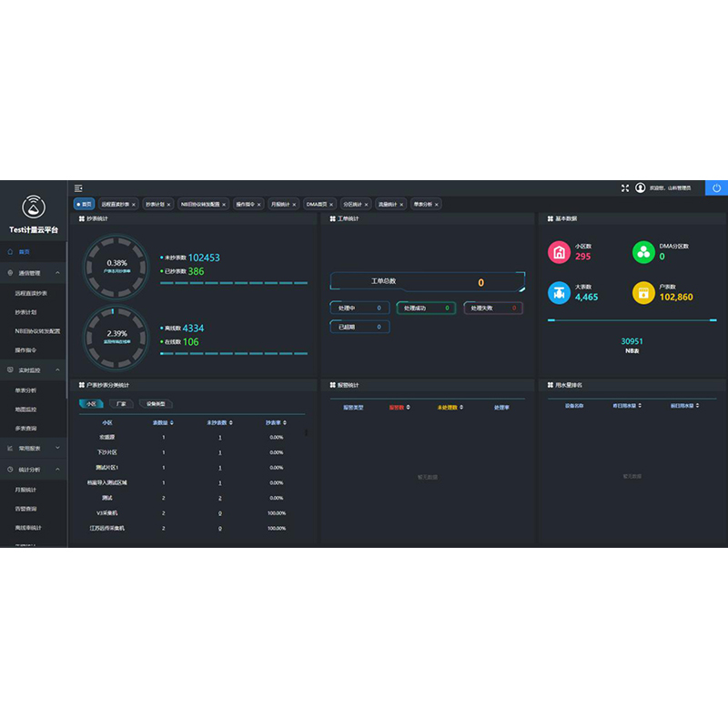Click the pink 小区数 house icon

(x=559, y=252)
